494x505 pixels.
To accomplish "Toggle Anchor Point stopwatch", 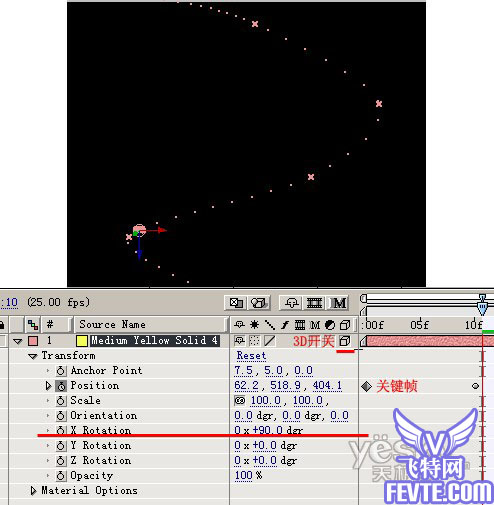I will pyautogui.click(x=61, y=371).
